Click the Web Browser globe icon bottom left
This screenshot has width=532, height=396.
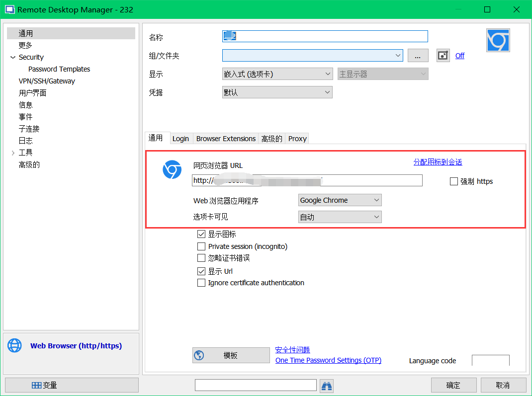tap(14, 345)
